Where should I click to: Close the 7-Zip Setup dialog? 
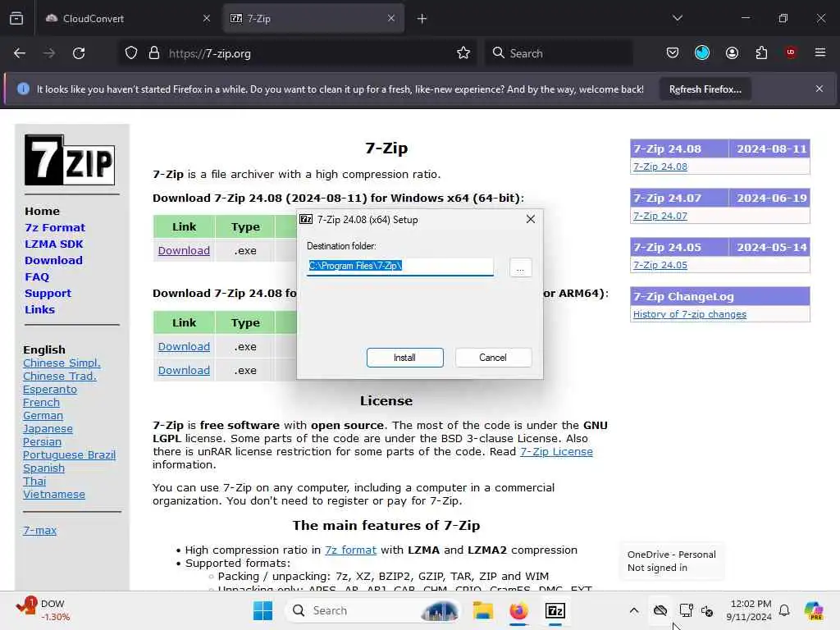[x=531, y=219]
